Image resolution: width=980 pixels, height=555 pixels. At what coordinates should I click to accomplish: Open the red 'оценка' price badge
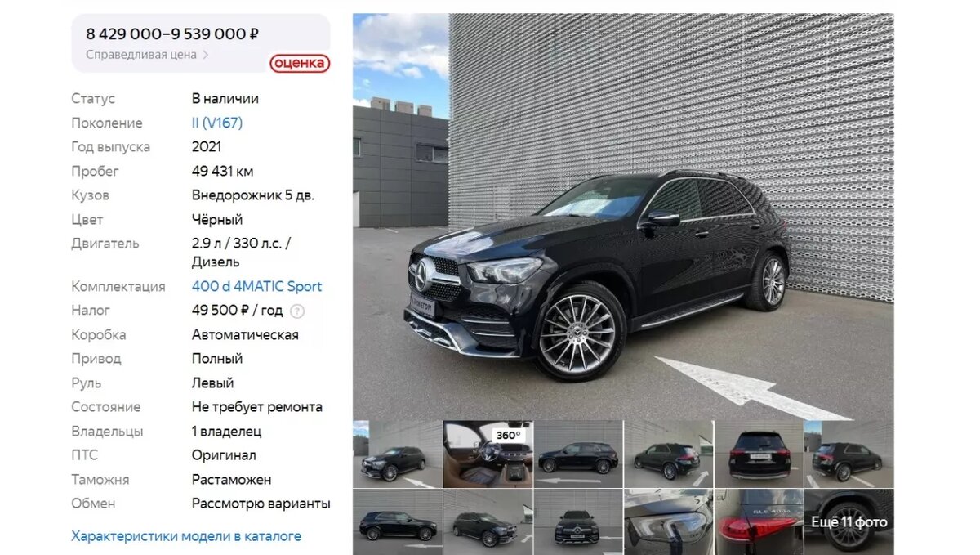click(300, 63)
